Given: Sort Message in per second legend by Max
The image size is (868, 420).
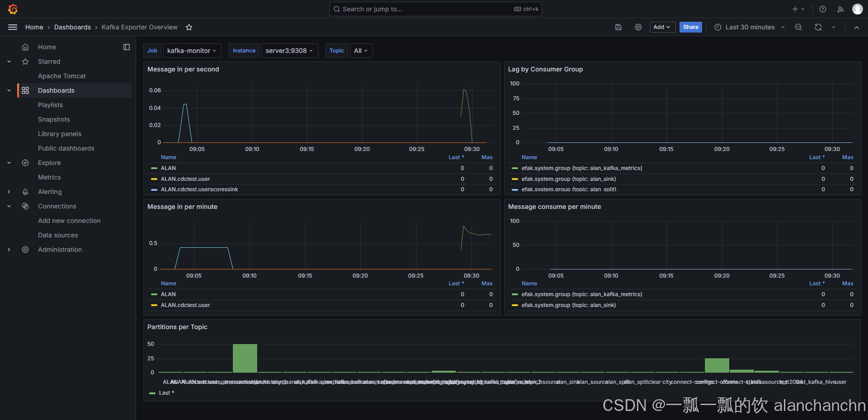Looking at the screenshot, I should (x=487, y=157).
